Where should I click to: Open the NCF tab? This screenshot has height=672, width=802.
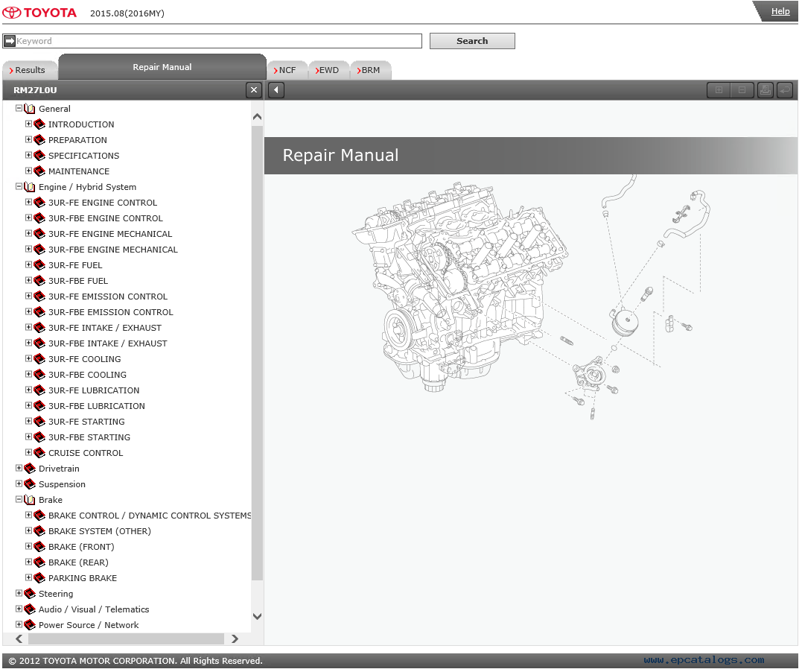[x=287, y=70]
